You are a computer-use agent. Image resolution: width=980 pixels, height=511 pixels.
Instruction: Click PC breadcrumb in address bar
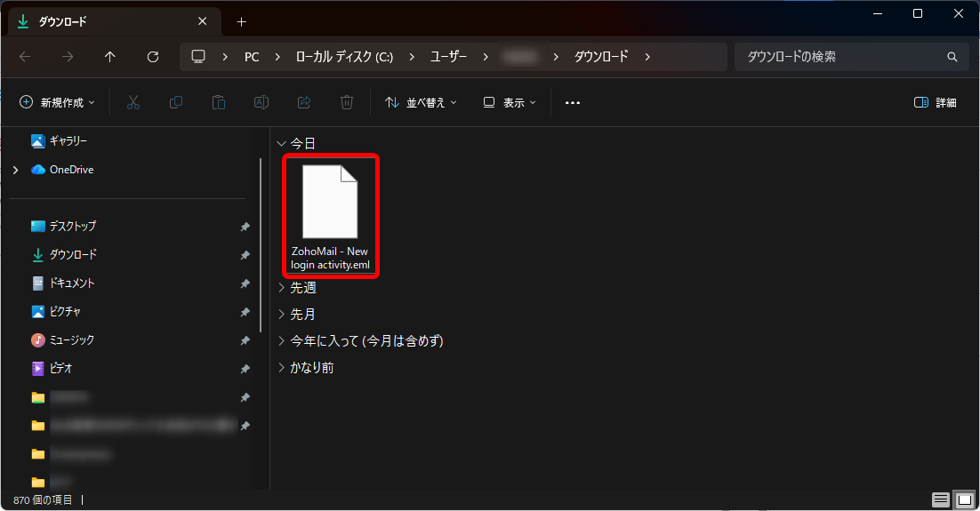252,57
